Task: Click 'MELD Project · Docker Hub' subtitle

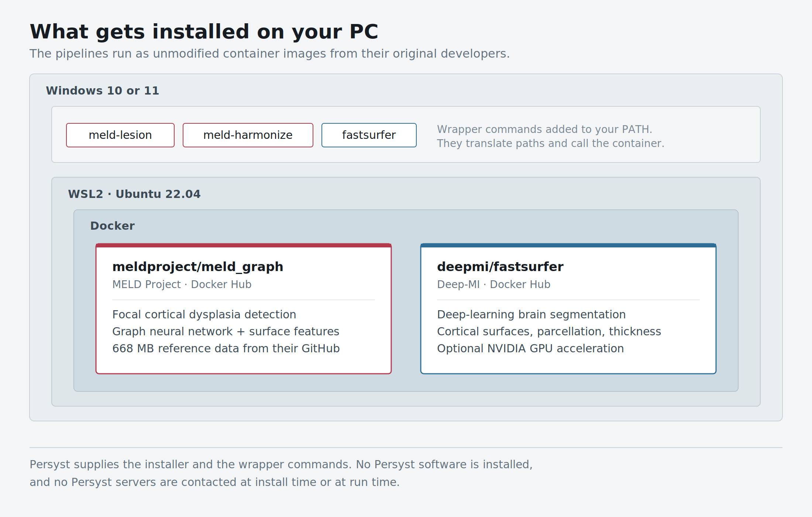Action: (182, 284)
